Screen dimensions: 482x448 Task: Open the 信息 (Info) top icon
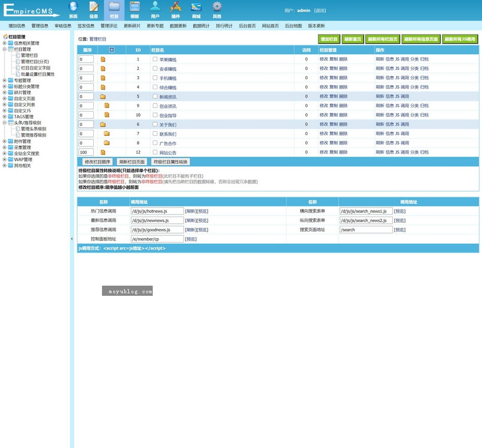click(94, 10)
